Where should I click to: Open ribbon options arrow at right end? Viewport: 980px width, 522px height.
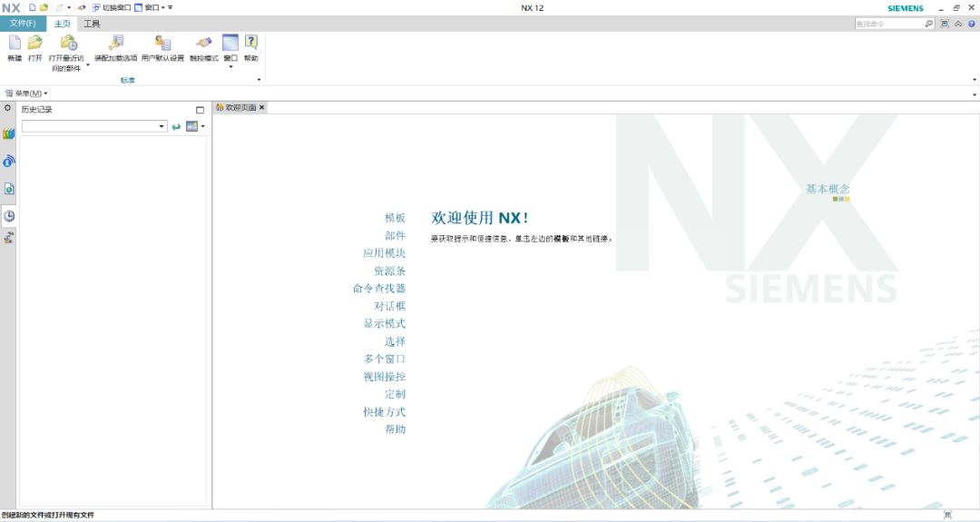click(x=975, y=79)
